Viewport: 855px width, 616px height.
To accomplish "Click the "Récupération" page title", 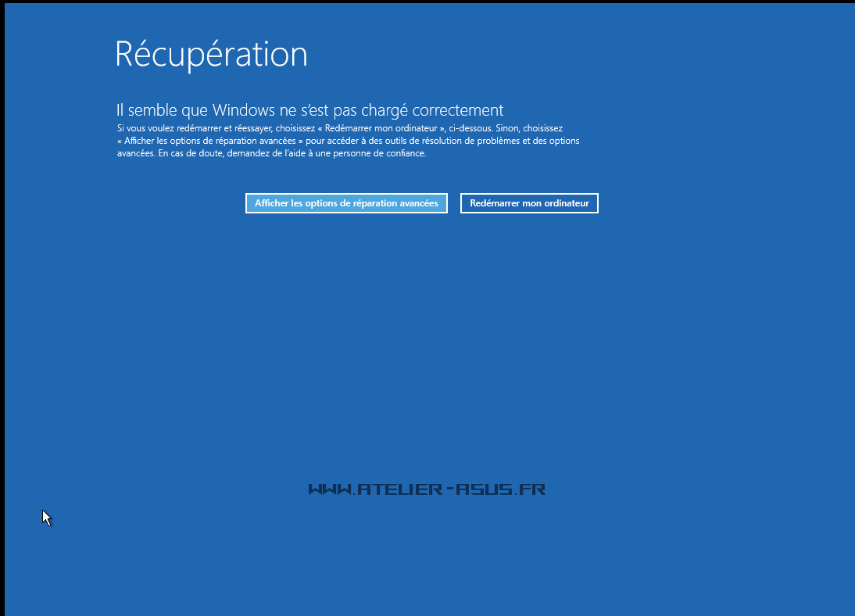I will coord(211,55).
